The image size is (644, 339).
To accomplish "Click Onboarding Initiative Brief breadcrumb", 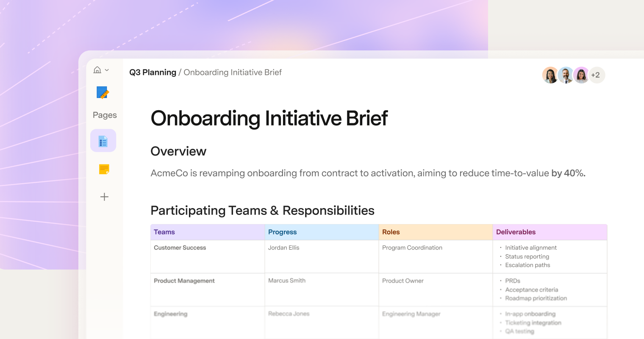I will coord(233,72).
